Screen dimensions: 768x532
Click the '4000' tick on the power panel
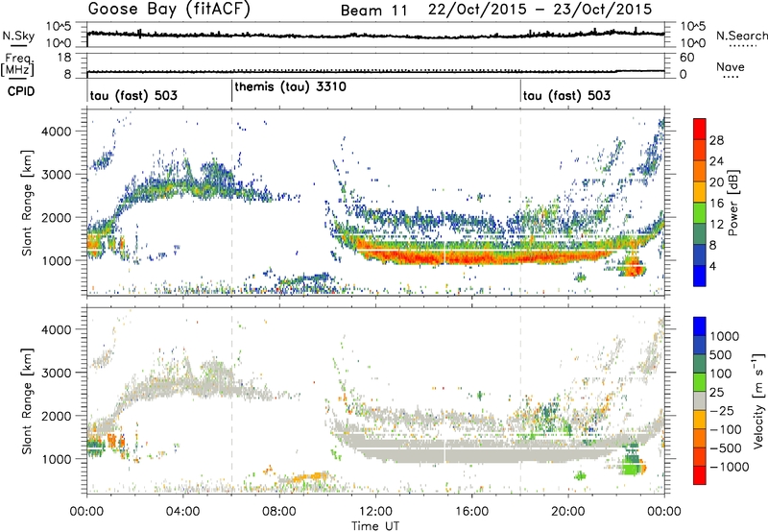(56, 132)
